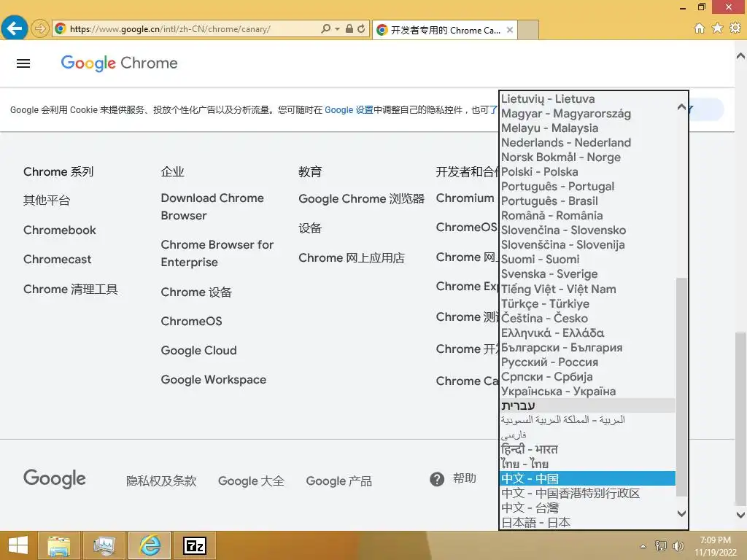Pick the highlighted 中文 - 中国 option

(x=587, y=478)
